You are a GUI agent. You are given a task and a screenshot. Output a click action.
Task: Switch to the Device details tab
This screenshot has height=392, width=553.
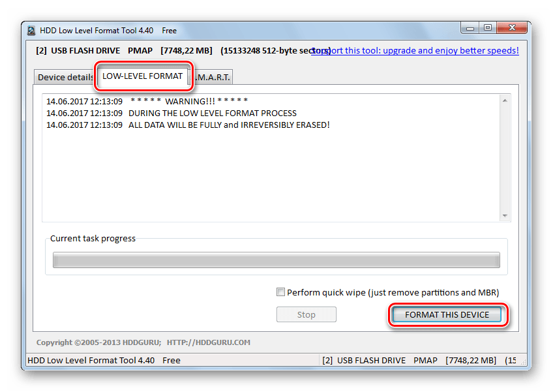pos(65,77)
